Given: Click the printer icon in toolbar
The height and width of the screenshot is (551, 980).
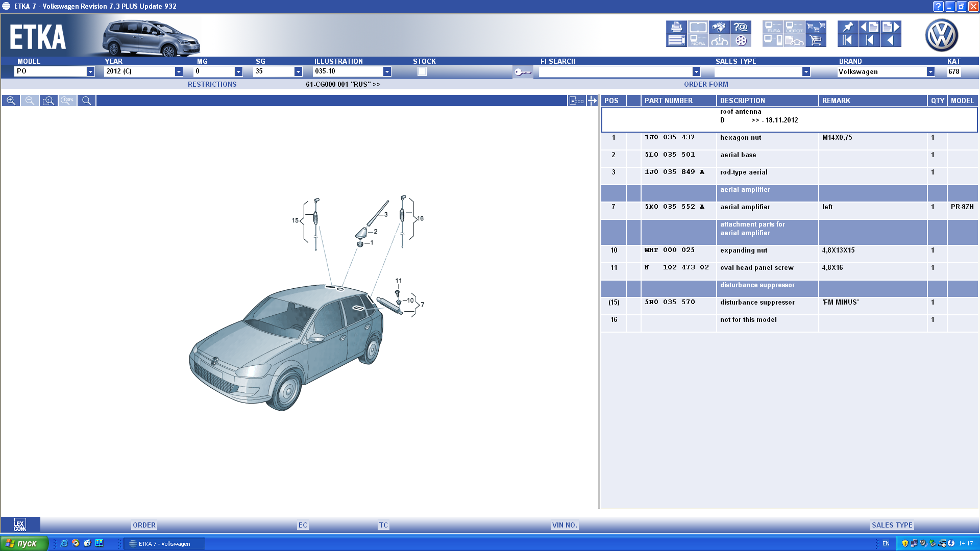Looking at the screenshot, I should click(676, 27).
